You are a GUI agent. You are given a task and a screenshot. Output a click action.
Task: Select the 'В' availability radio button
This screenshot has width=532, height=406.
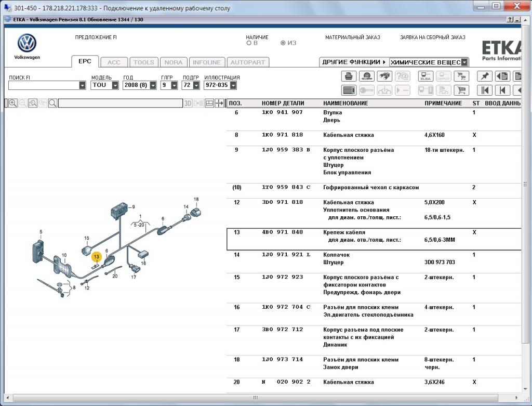click(x=249, y=43)
